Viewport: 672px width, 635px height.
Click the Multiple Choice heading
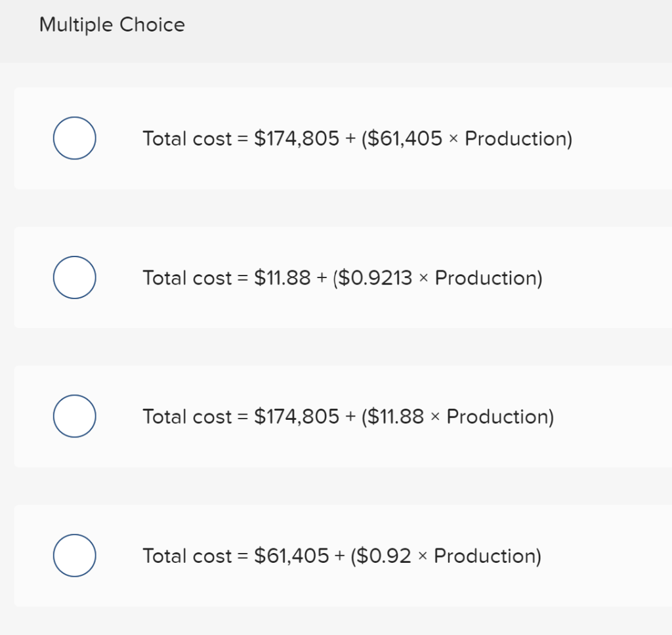click(112, 25)
